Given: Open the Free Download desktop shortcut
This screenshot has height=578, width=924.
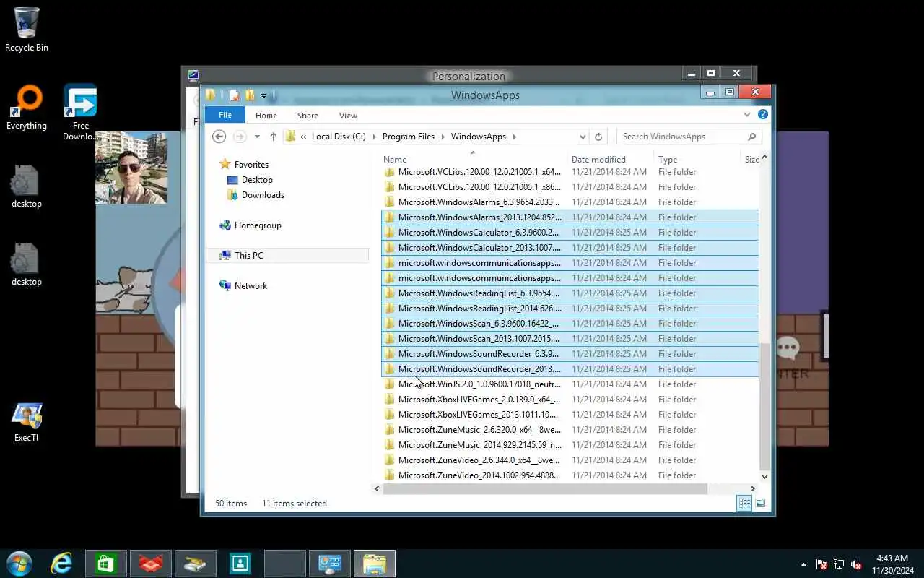Looking at the screenshot, I should [x=80, y=111].
